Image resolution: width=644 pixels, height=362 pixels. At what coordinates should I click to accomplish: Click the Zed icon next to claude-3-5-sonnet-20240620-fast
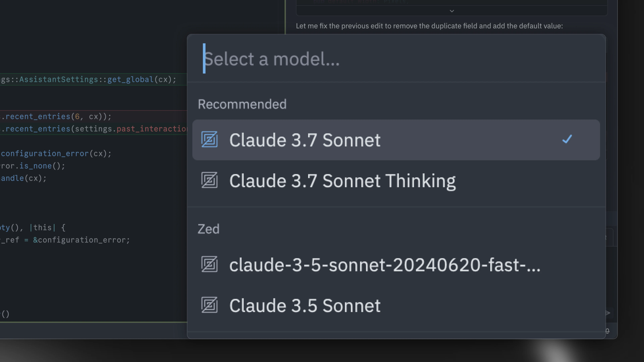209,265
